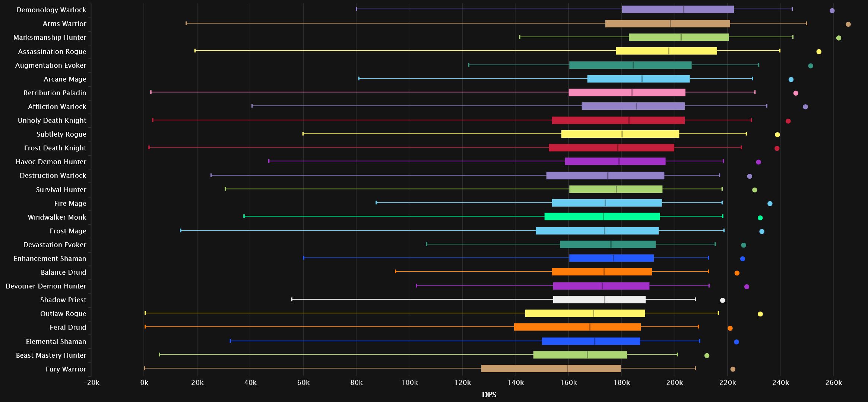Click the Assassination Rogue outlier dot
Screen dimensions: 868x402
819,52
